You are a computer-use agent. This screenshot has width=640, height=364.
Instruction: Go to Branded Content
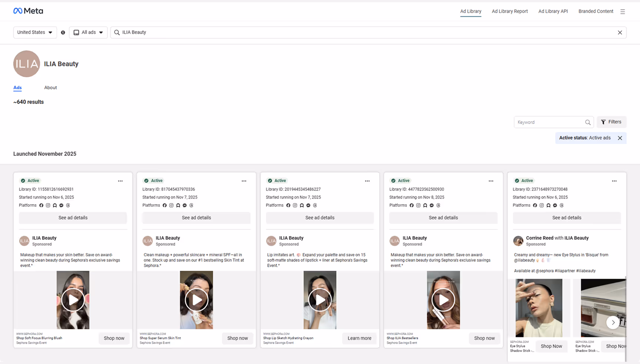[596, 11]
